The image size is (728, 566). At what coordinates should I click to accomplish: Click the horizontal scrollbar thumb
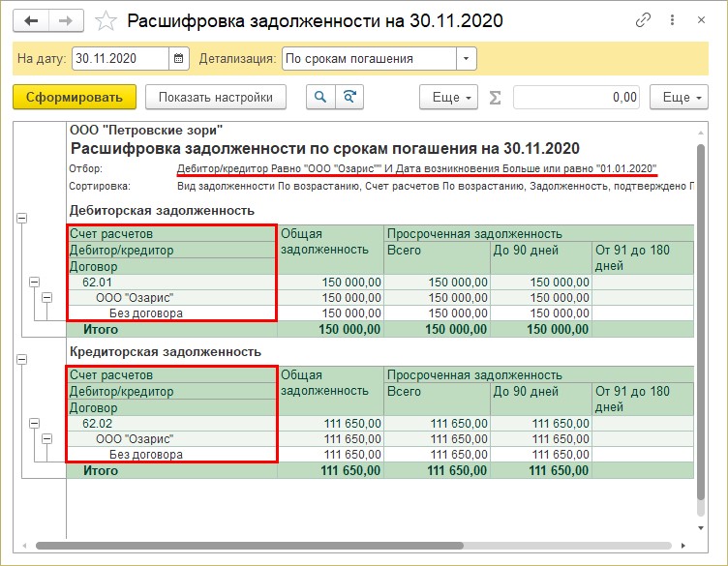(250, 546)
